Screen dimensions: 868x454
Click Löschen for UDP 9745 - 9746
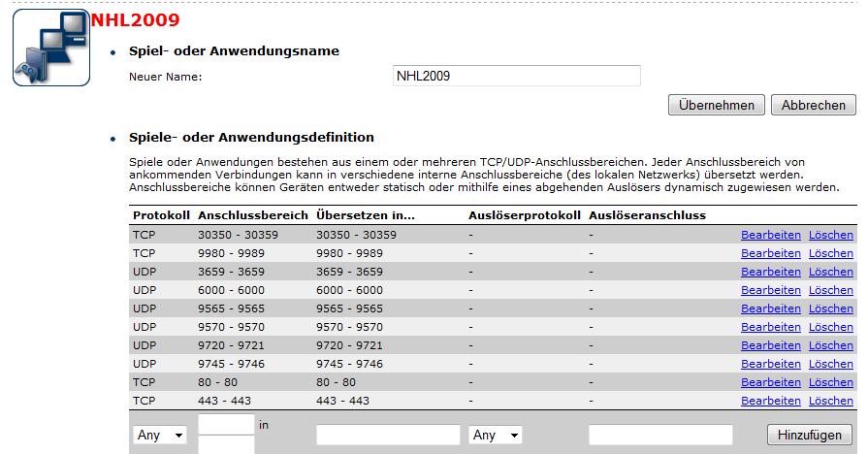[831, 364]
